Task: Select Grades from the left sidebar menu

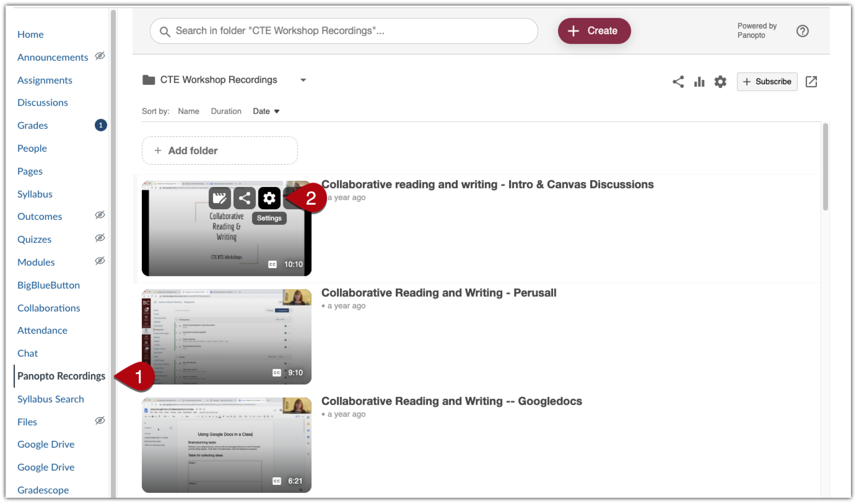Action: pos(33,125)
